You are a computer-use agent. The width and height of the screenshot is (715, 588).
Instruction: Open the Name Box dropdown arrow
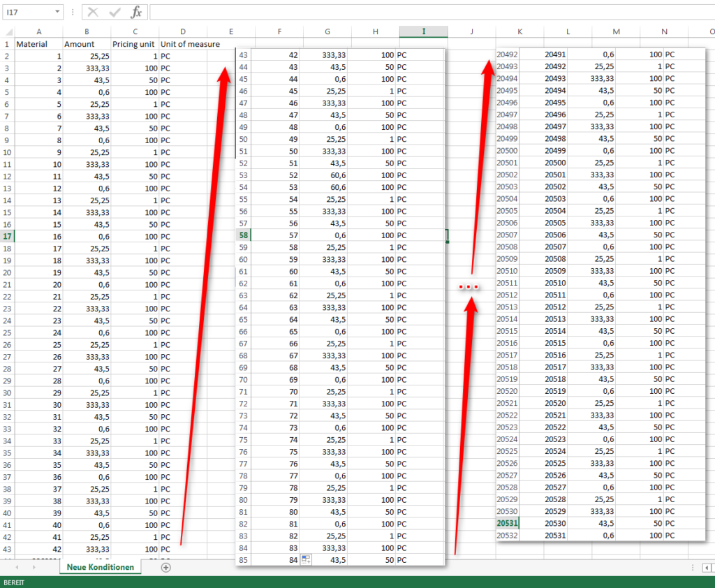pos(57,12)
